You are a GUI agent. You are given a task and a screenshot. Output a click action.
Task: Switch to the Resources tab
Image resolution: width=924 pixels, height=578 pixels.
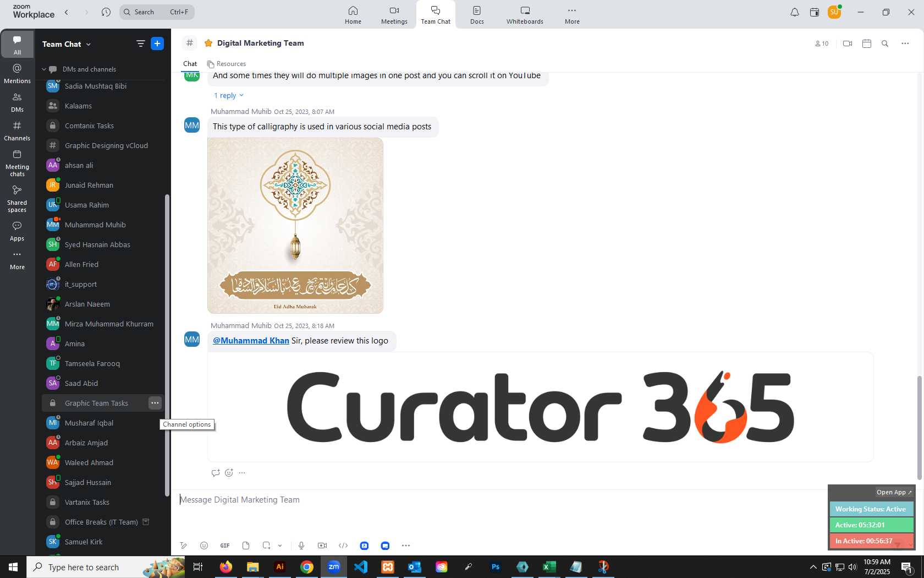click(226, 64)
